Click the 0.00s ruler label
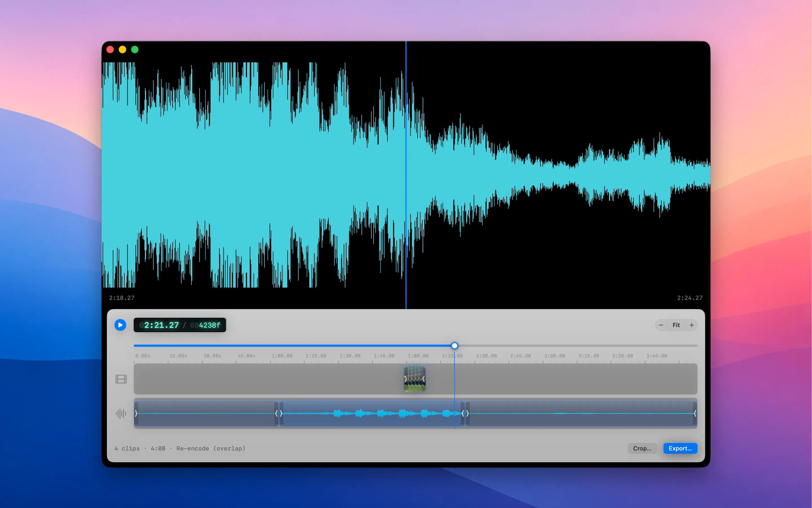Screen dimensions: 812x508 pyautogui.click(x=143, y=356)
